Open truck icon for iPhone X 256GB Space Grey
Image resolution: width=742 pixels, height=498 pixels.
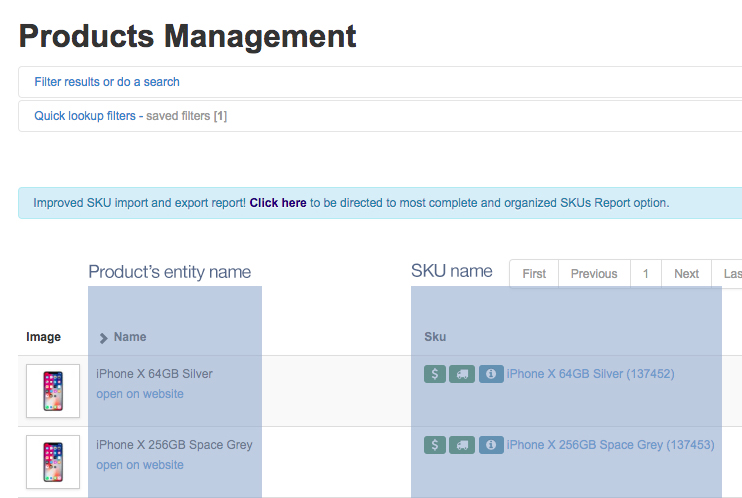(x=462, y=445)
